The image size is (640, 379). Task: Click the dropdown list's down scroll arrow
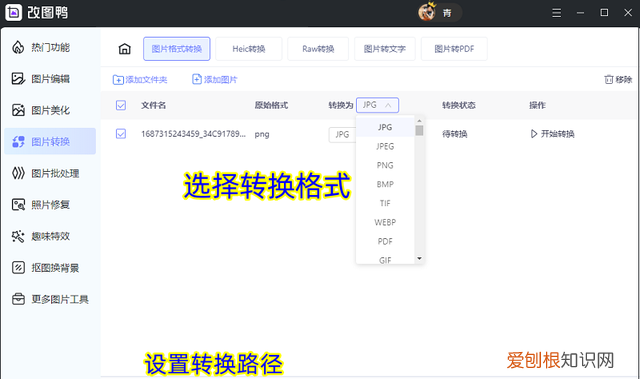click(419, 258)
